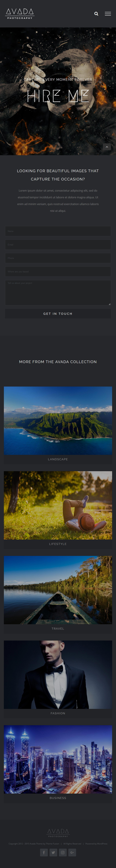Open the Landscape collection thumbnail
Viewport: 116px width, 868px height.
click(x=58, y=421)
